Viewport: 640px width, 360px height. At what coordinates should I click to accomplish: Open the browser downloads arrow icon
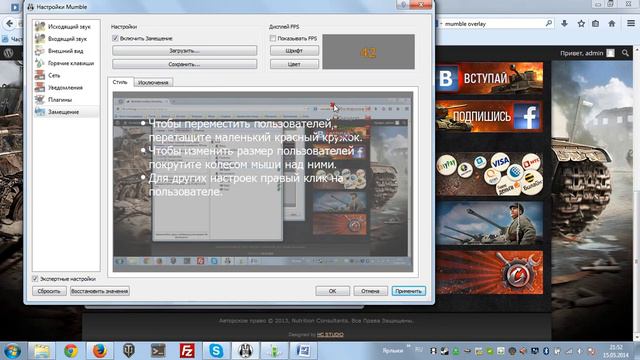[564, 24]
